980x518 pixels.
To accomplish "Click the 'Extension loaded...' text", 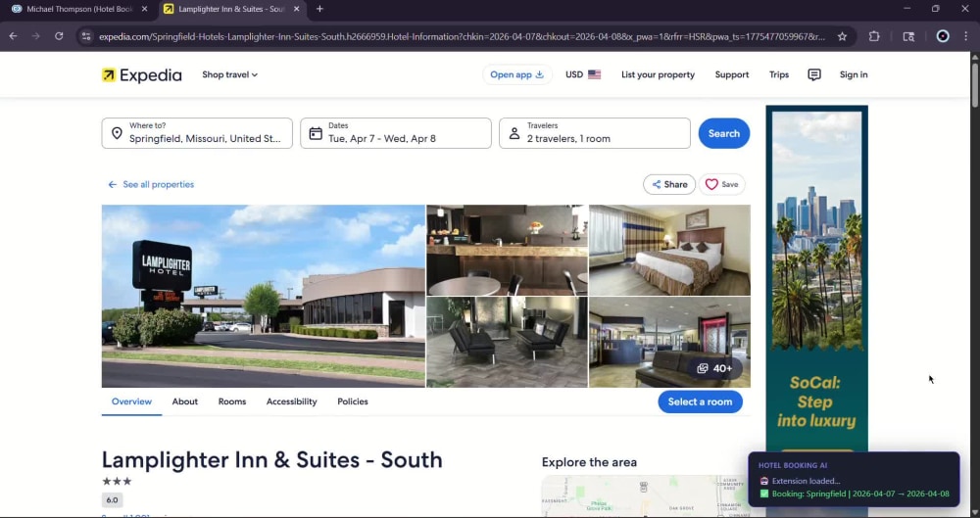I will point(806,481).
